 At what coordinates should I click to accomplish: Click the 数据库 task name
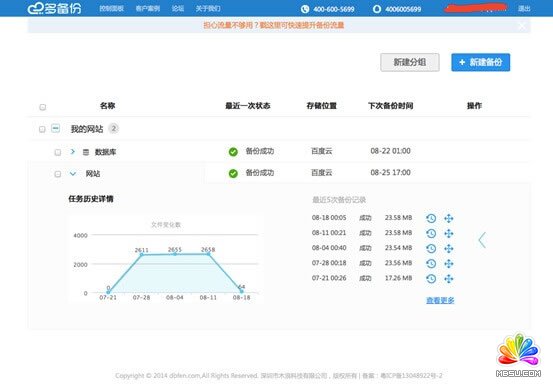tap(105, 152)
